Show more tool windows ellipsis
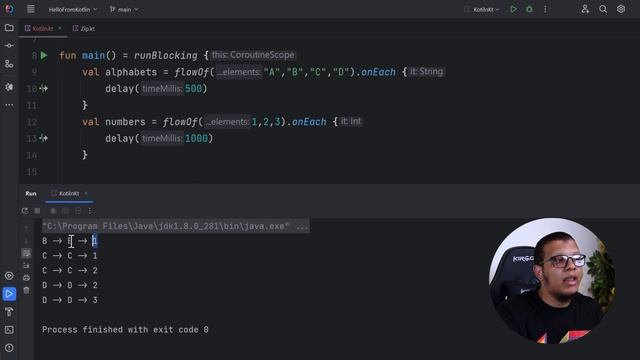The image size is (640, 360). [9, 105]
